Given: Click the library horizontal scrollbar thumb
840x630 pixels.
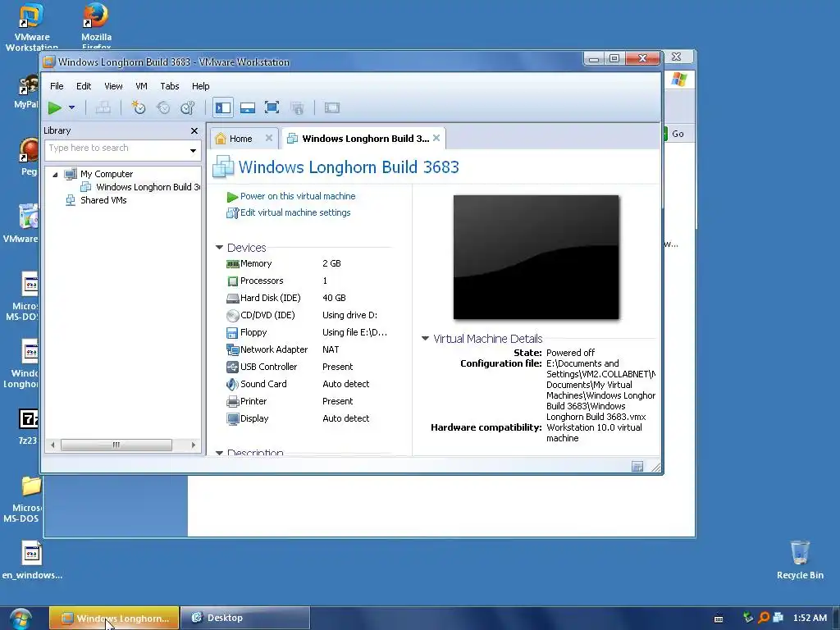Looking at the screenshot, I should [116, 445].
